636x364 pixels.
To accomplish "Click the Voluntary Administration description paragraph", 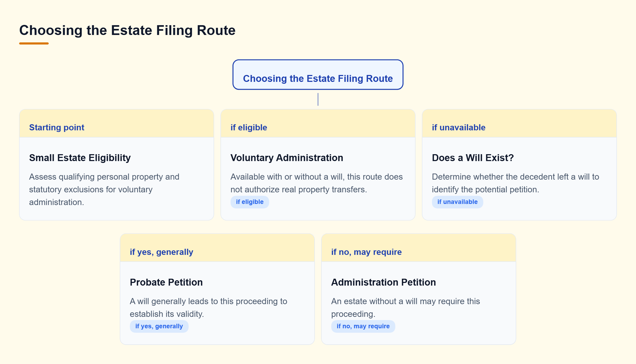I will [317, 183].
